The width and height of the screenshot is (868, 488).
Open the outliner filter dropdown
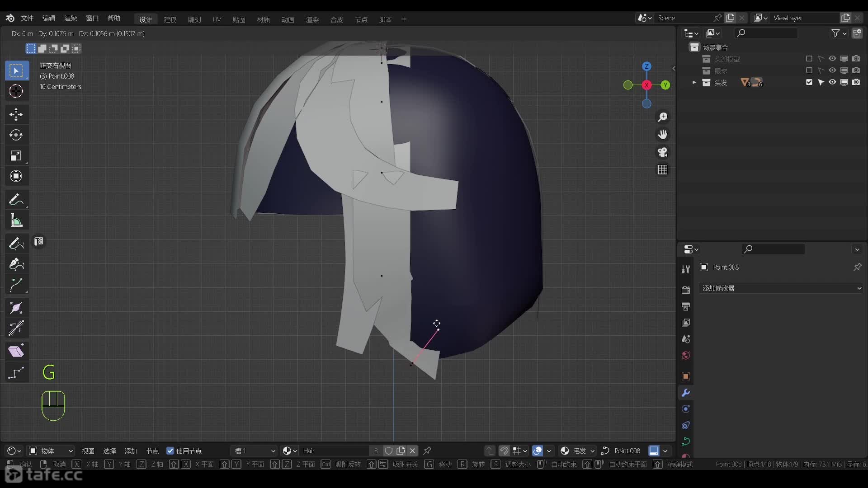pyautogui.click(x=839, y=33)
